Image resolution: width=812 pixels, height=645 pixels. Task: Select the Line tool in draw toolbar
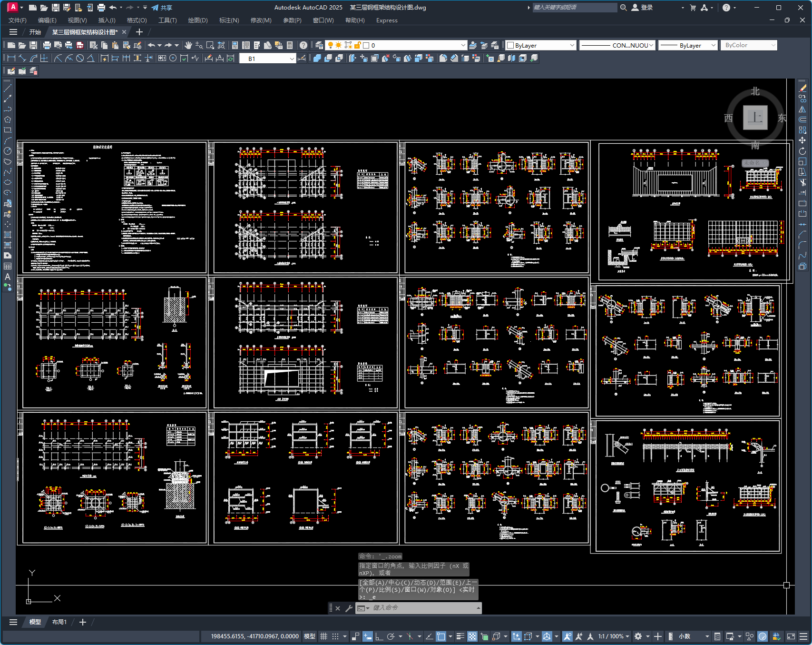[8, 88]
